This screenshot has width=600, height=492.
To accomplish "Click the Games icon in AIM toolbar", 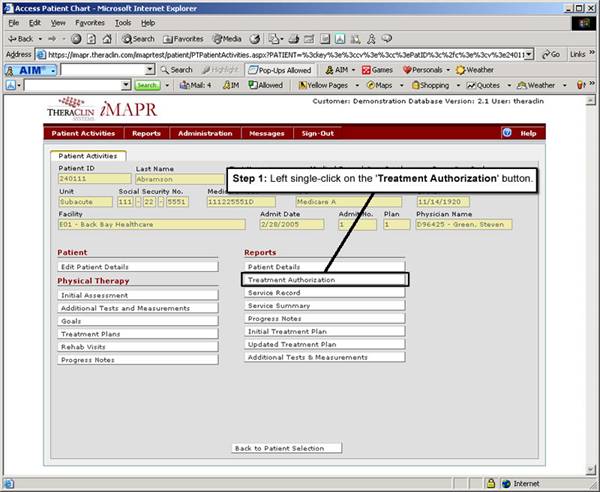I will tap(376, 70).
